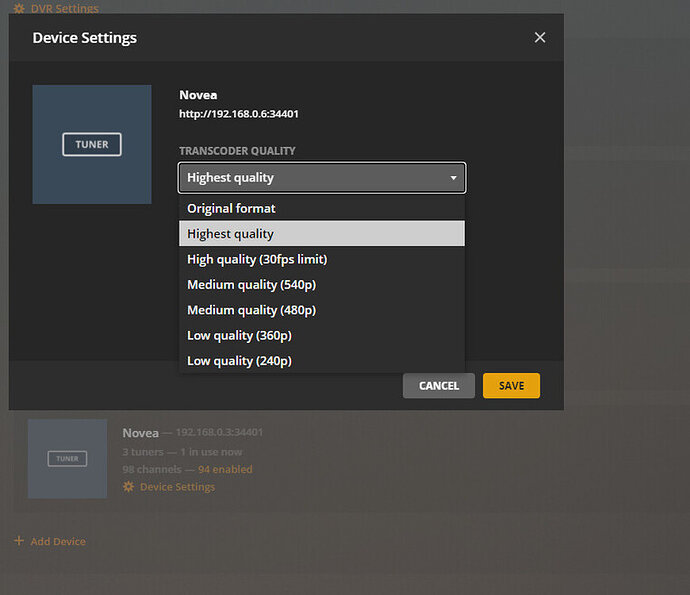Open the DVR Settings link
This screenshot has height=595, width=690.
65,8
